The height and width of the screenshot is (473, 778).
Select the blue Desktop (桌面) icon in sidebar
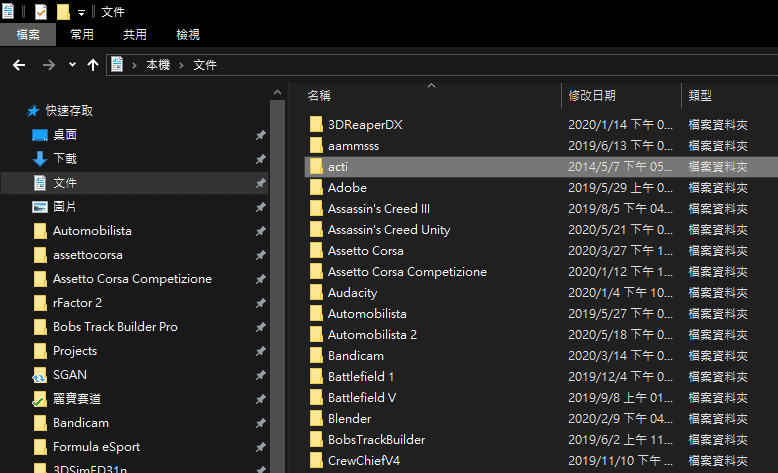pyautogui.click(x=40, y=135)
